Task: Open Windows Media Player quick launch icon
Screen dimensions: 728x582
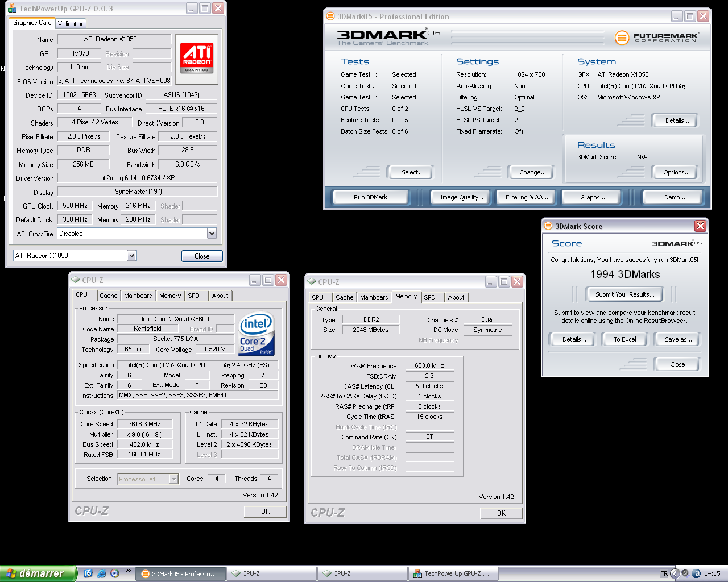Action: 115,573
